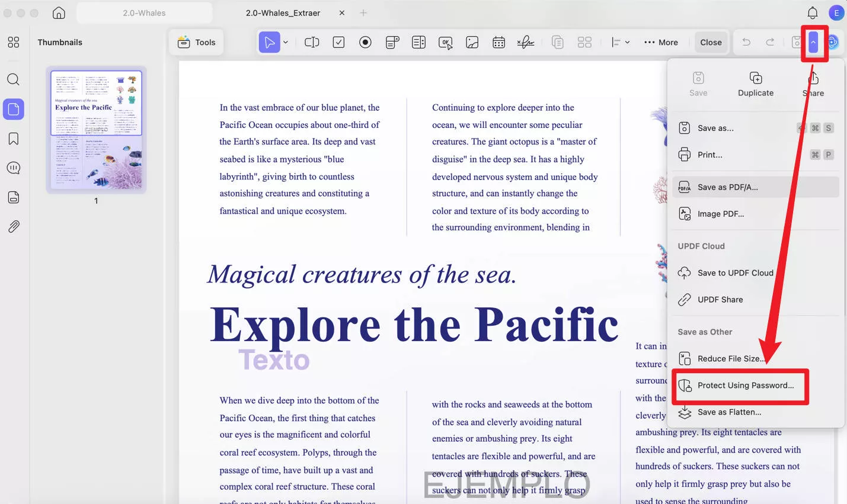Select the Date Field form tool
The height and width of the screenshot is (504, 847).
[498, 42]
